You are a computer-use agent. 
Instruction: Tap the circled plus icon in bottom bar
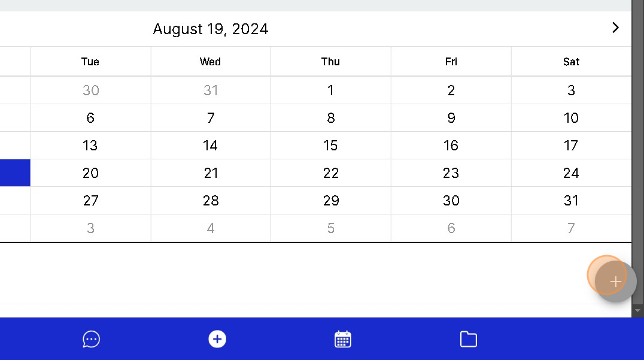(x=217, y=339)
